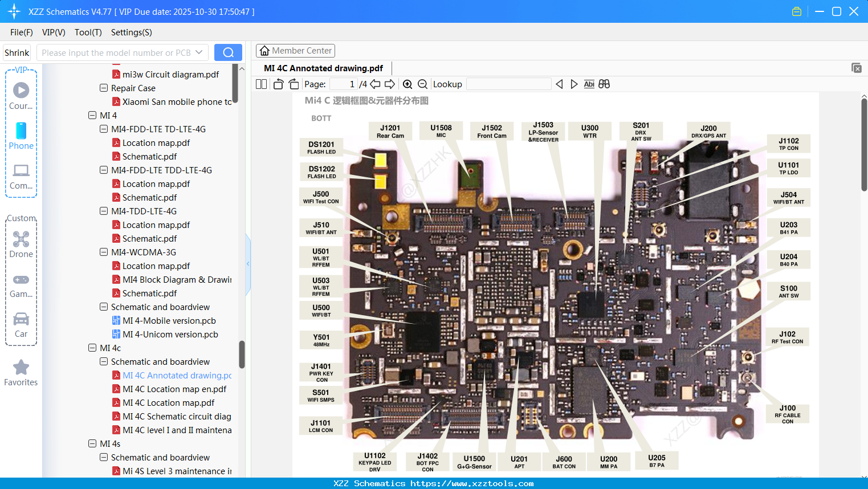
Task: Switch to two-page view mode
Action: (260, 83)
